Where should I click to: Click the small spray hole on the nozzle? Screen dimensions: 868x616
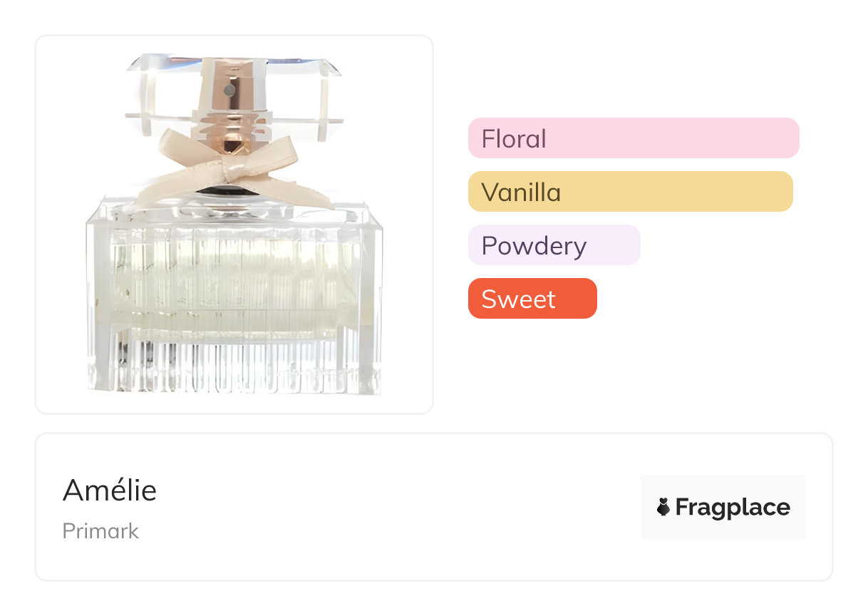click(x=229, y=91)
